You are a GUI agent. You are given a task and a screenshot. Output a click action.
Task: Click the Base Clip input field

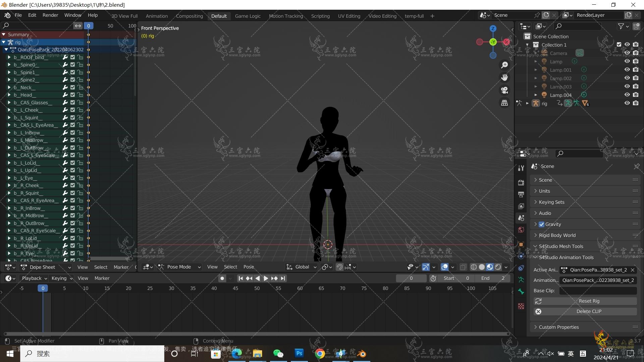tap(598, 291)
